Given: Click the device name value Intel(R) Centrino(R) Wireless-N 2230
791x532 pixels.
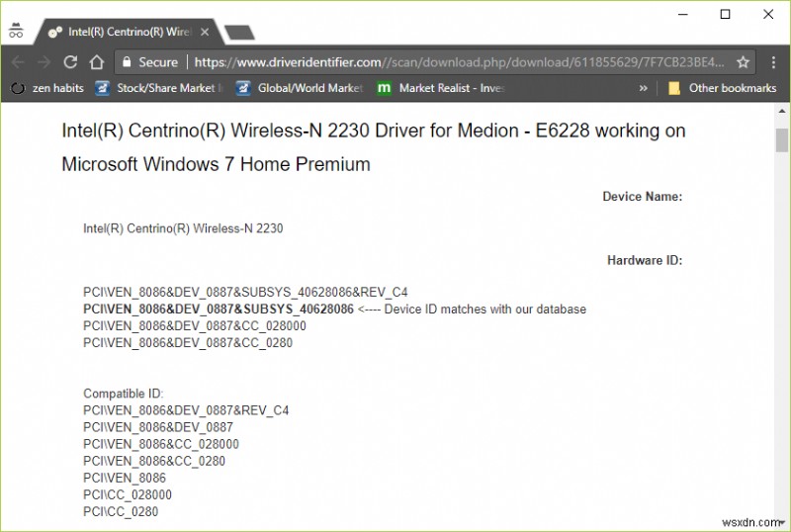Looking at the screenshot, I should coord(183,228).
